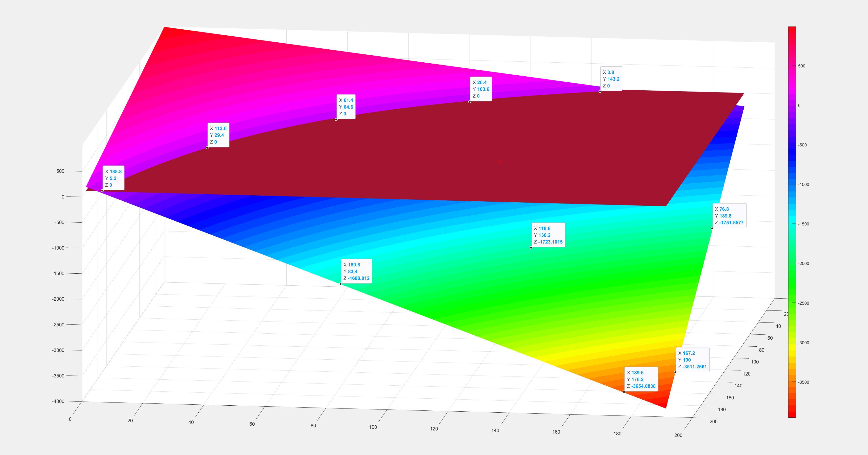Viewport: 868px width, 455px height.
Task: Click the colorbar label 500
Action: point(802,66)
